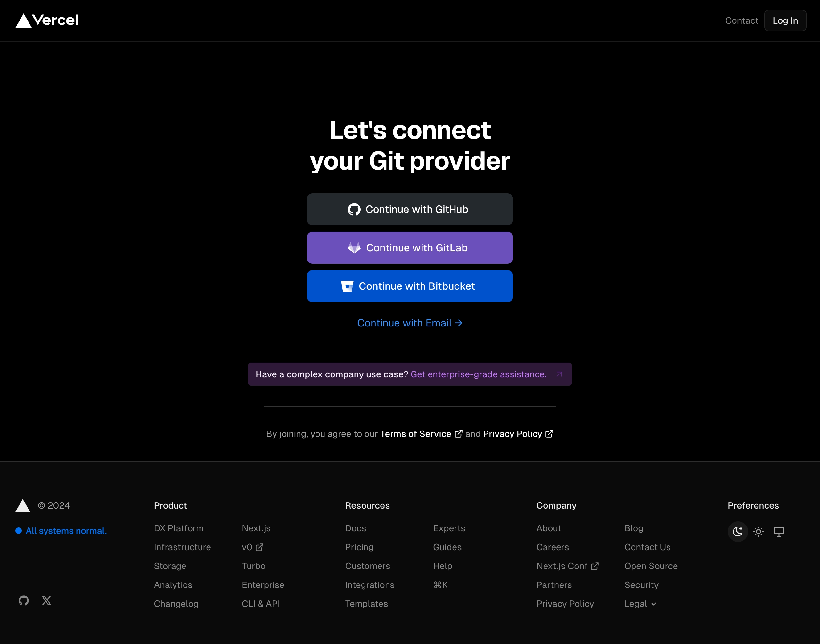Open CLI & API footer link
The height and width of the screenshot is (644, 820).
click(x=261, y=604)
